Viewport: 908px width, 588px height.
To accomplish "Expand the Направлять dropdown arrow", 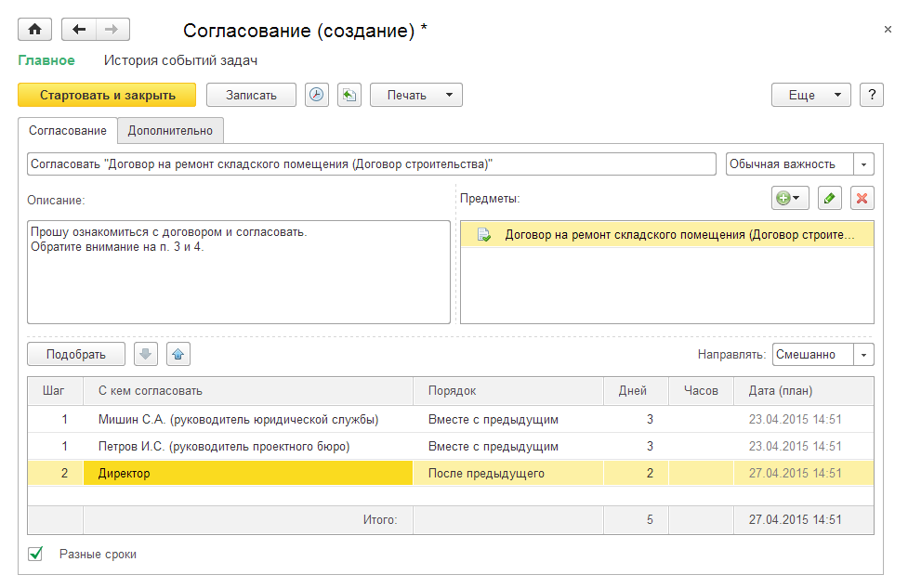I will click(863, 355).
